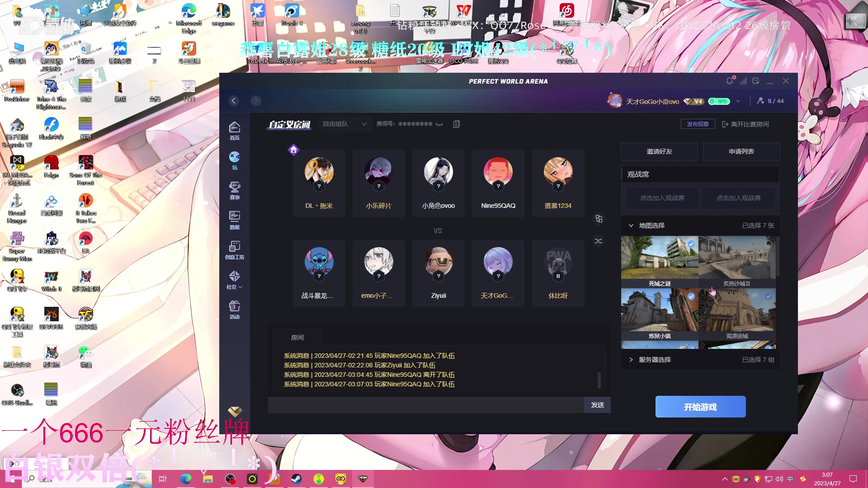This screenshot has width=868, height=488.
Task: Open the Windows notification center icon
Action: pyautogui.click(x=853, y=479)
